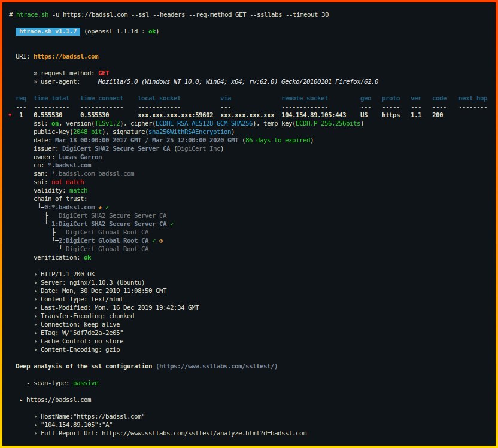The image size is (498, 448).
Task: Click the green checkmark after 0:*.badssl.com
Action: tap(107, 208)
